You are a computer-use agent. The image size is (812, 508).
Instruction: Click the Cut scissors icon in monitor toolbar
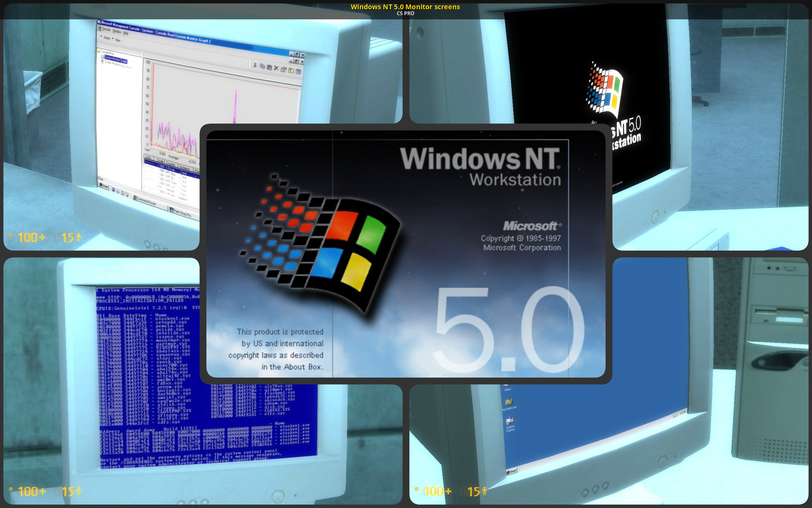coord(255,65)
